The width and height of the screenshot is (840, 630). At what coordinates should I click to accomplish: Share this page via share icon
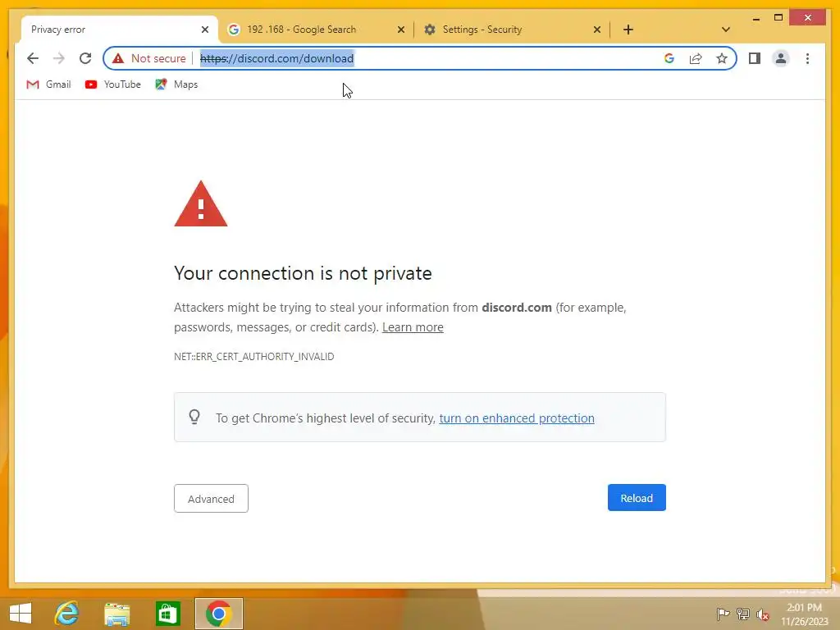pos(696,58)
